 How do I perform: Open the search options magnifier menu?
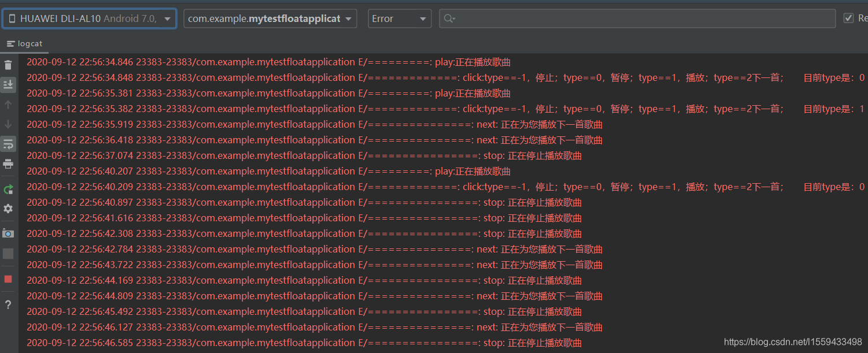[449, 18]
